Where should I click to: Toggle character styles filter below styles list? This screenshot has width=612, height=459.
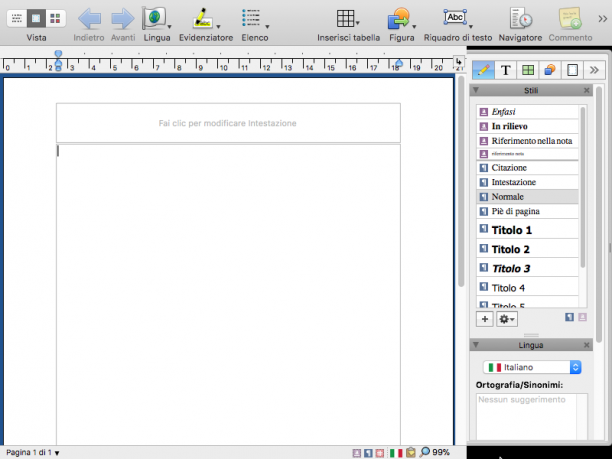[582, 317]
